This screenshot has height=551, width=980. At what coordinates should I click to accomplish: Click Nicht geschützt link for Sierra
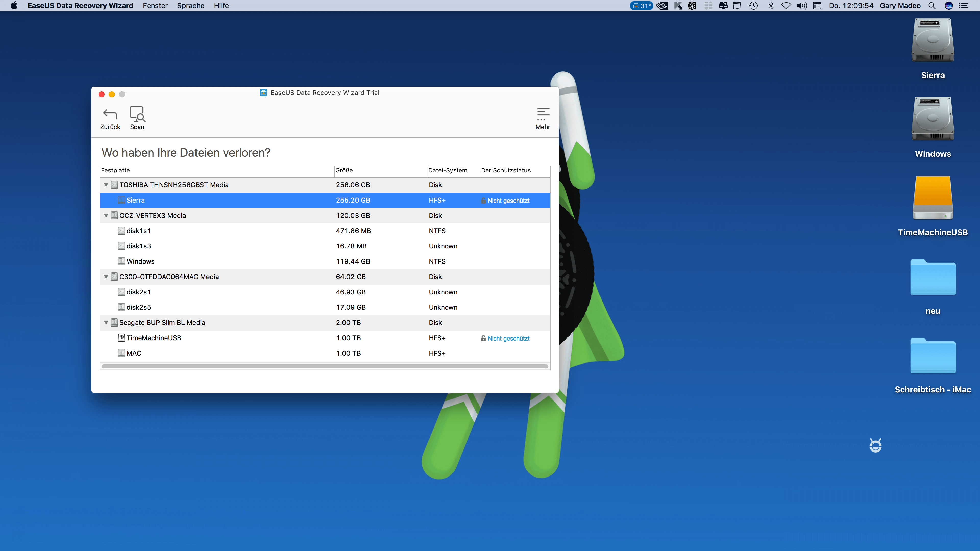[x=508, y=201]
